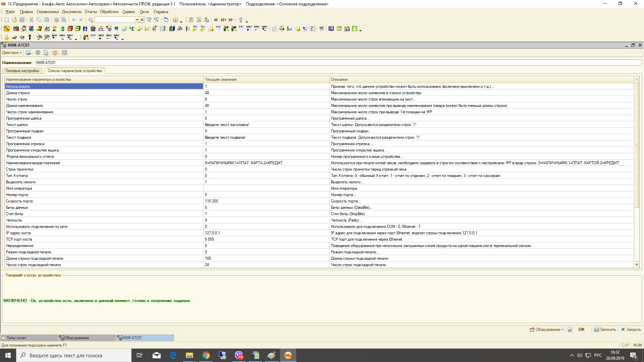Select the Номер порта parameter row
The height and width of the screenshot is (362, 644).
tap(319, 195)
